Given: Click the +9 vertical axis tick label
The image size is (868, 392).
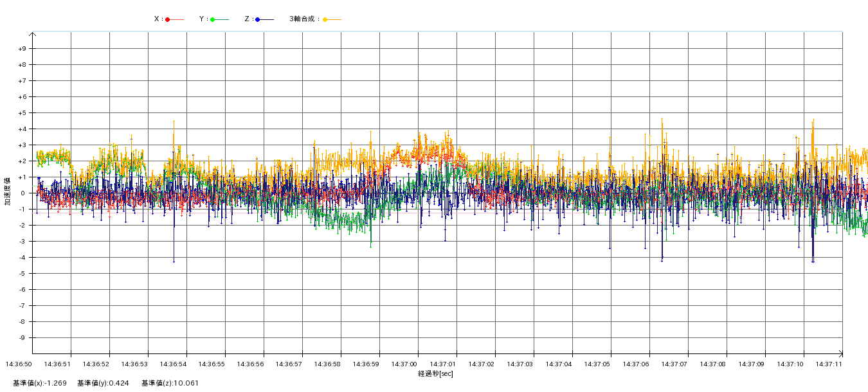Looking at the screenshot, I should click(x=22, y=49).
